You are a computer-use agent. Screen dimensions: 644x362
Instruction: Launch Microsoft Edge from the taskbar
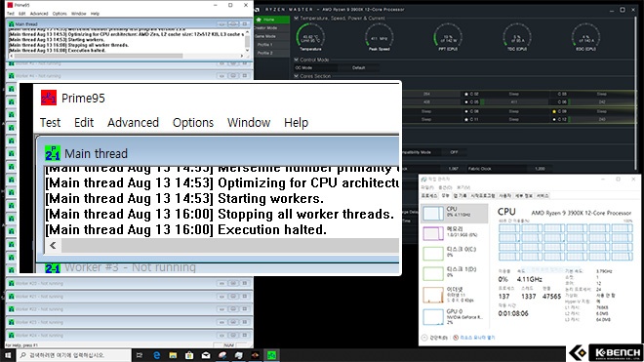point(156,355)
